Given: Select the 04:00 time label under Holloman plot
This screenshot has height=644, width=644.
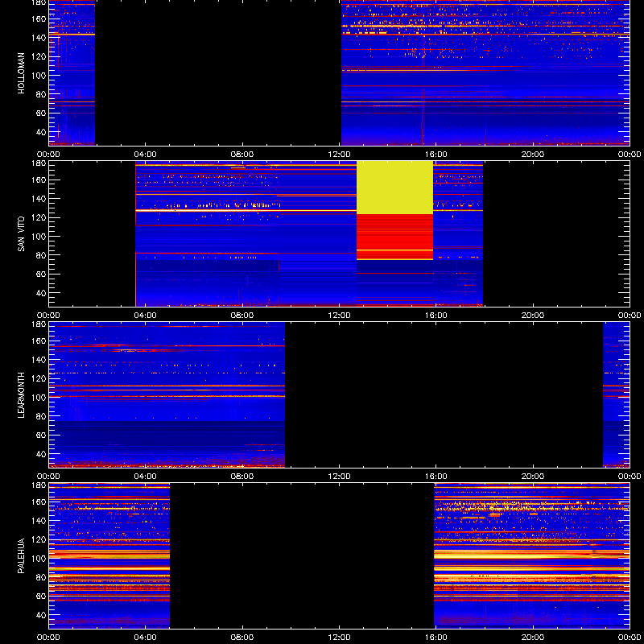Looking at the screenshot, I should (x=146, y=155).
